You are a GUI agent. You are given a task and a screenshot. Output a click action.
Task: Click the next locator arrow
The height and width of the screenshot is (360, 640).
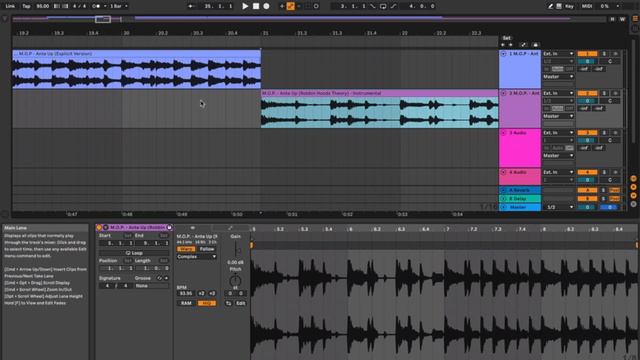click(x=511, y=44)
